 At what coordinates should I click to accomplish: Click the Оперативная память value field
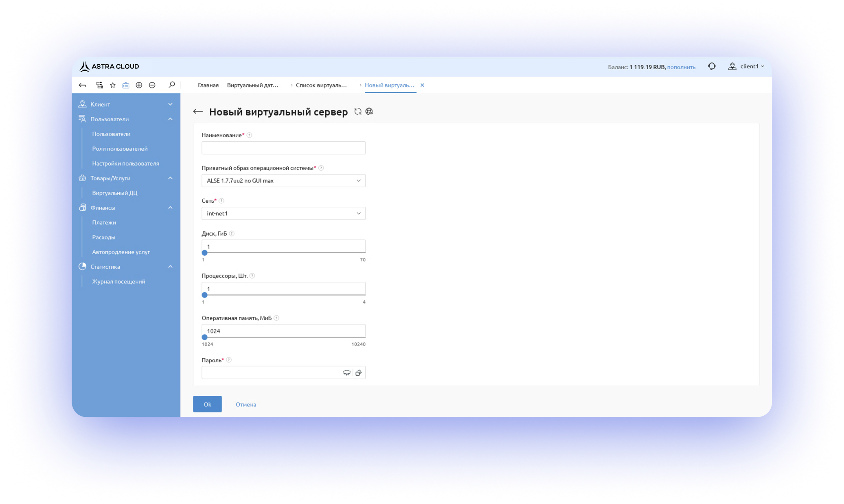(283, 331)
